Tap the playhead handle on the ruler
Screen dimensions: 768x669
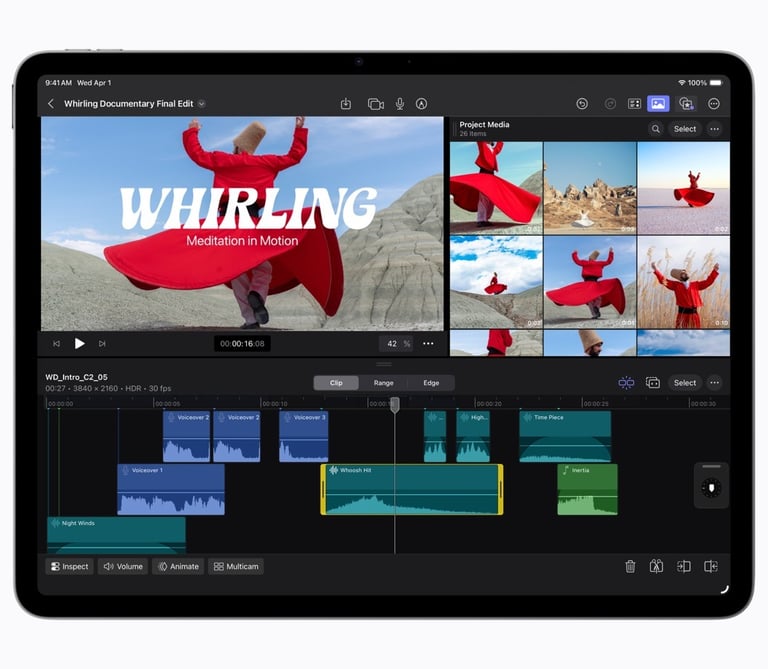(395, 405)
